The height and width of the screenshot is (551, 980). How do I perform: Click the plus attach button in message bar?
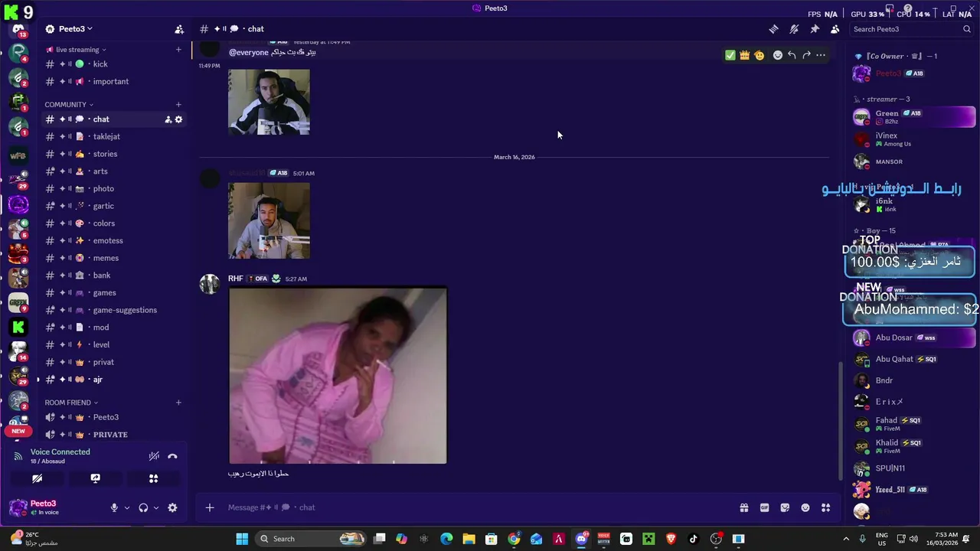210,507
